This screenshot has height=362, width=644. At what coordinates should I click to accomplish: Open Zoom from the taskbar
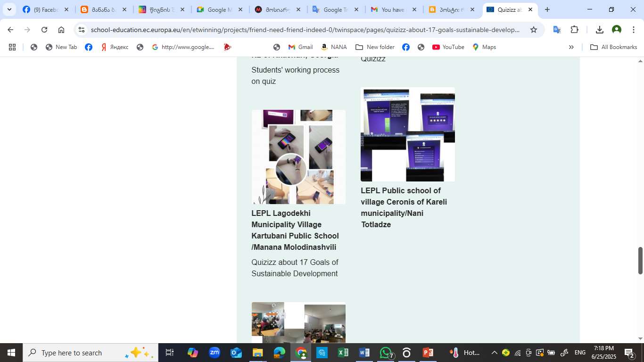[215, 353]
